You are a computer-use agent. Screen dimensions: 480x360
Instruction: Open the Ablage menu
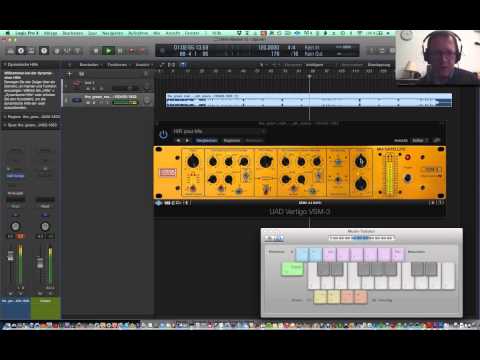tap(51, 33)
